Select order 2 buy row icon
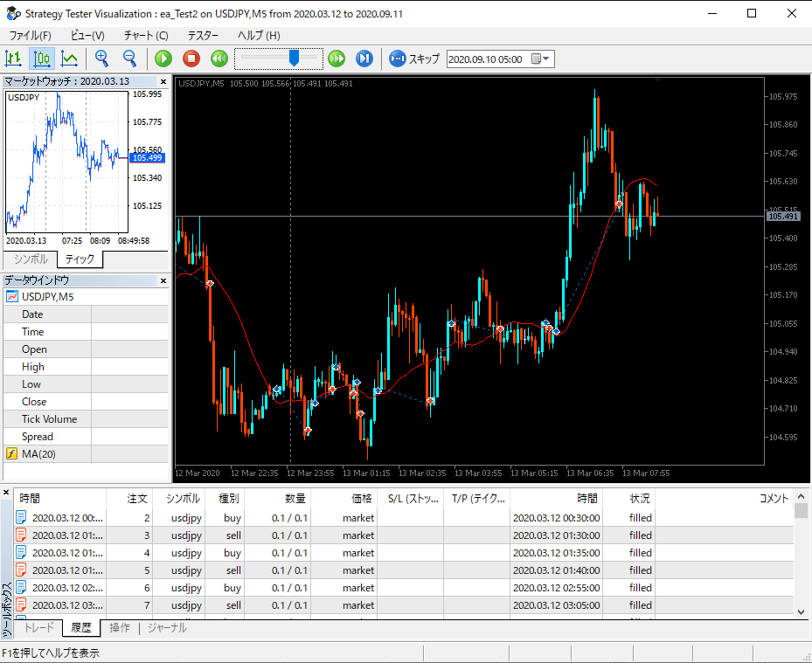The width and height of the screenshot is (812, 663). point(21,518)
